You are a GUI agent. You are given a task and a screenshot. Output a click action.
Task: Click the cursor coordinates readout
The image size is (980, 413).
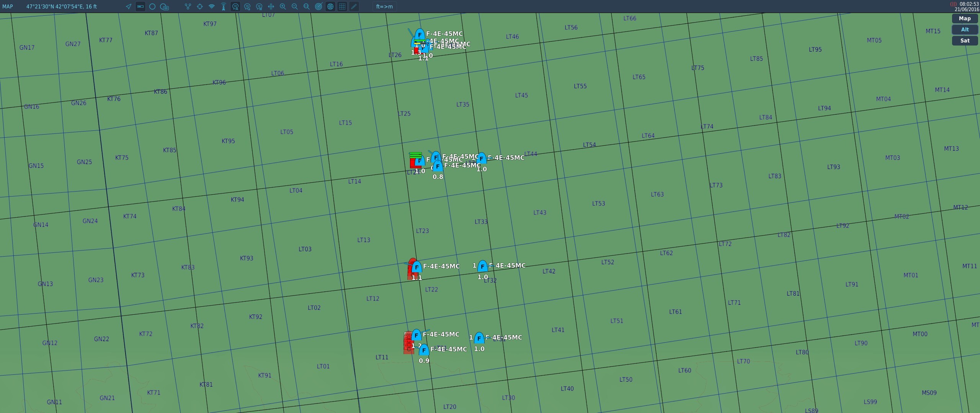tap(62, 7)
